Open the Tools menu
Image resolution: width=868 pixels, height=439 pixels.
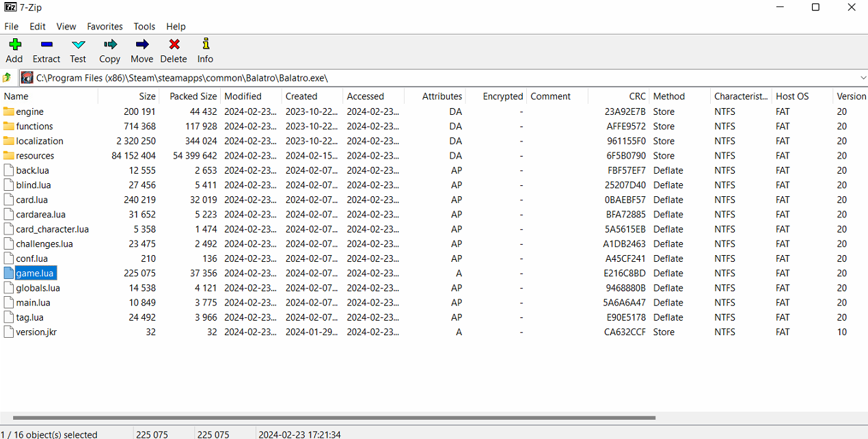144,27
